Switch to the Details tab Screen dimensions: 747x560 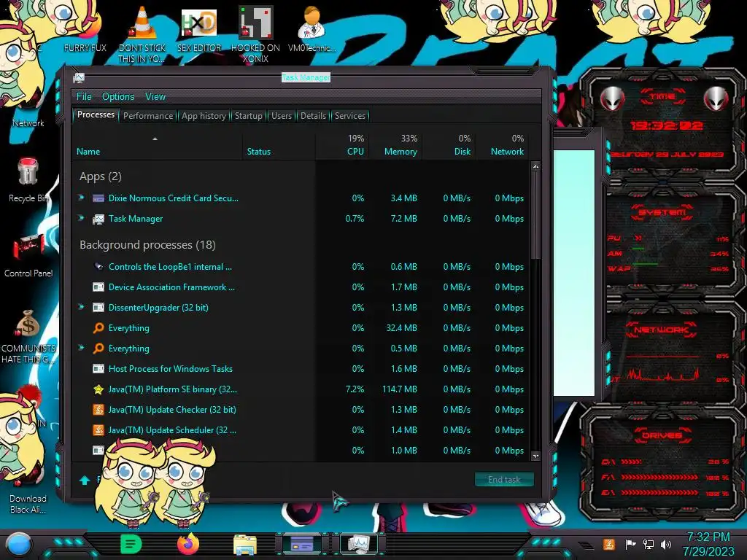[313, 116]
